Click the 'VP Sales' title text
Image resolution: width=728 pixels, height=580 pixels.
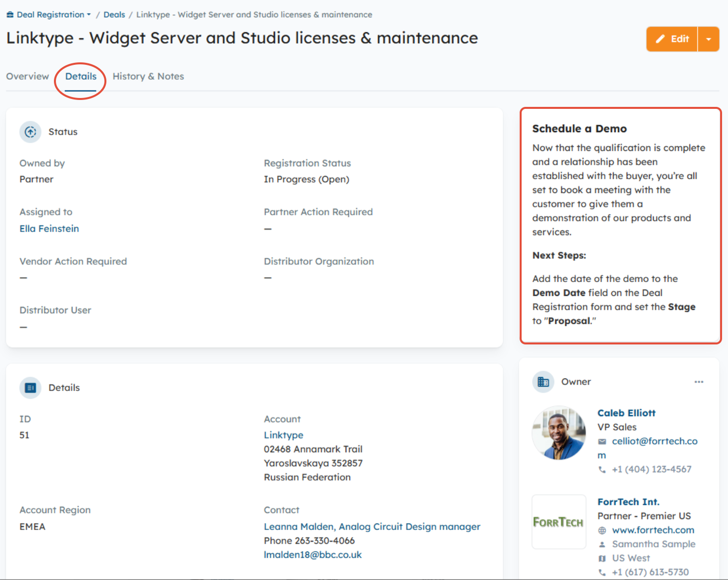click(x=617, y=427)
